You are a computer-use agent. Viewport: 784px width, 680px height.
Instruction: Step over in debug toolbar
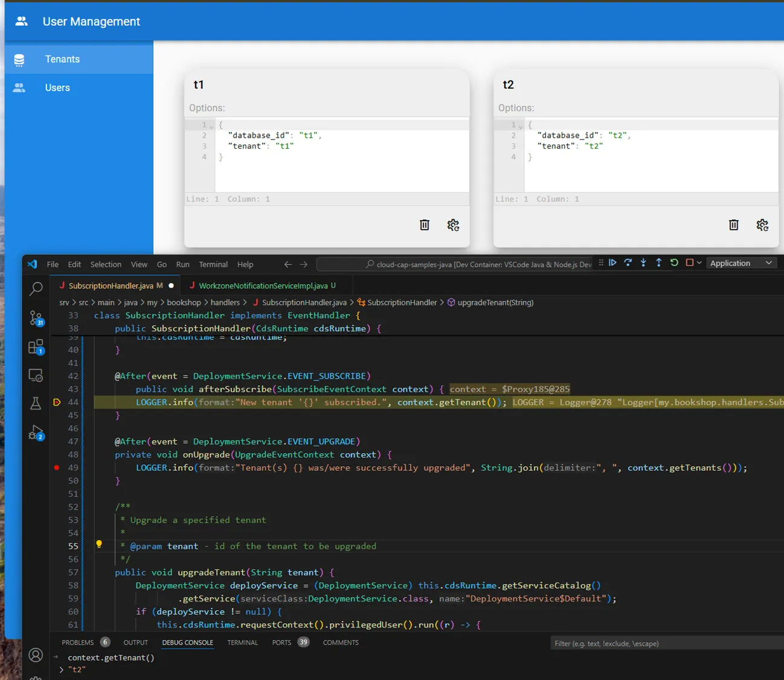628,263
